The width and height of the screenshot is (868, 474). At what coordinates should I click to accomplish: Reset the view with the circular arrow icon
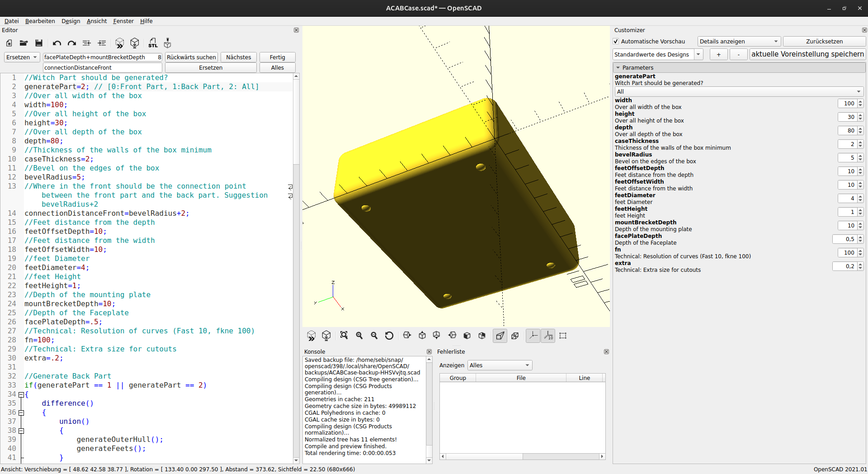[389, 336]
